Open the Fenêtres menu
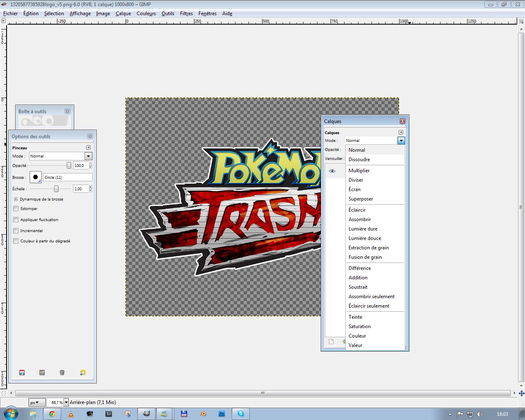This screenshot has width=525, height=420. click(208, 14)
